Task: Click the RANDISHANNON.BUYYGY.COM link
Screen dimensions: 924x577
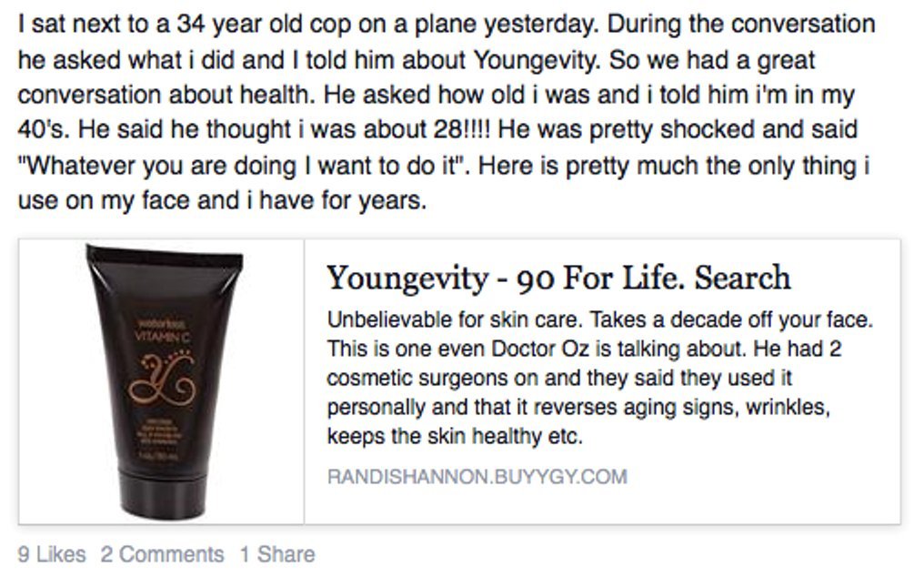Action: [473, 472]
